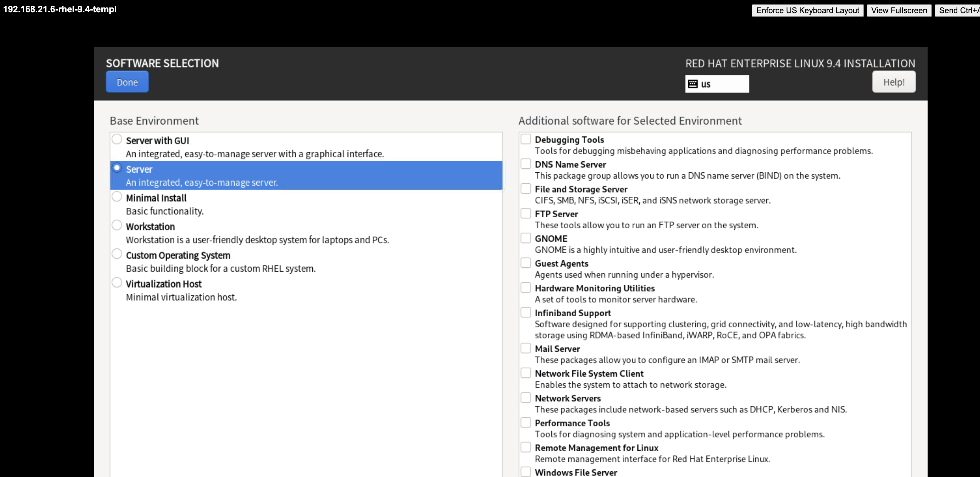Screen dimensions: 980x477
Task: Enable FTP Server add-on
Action: [525, 213]
